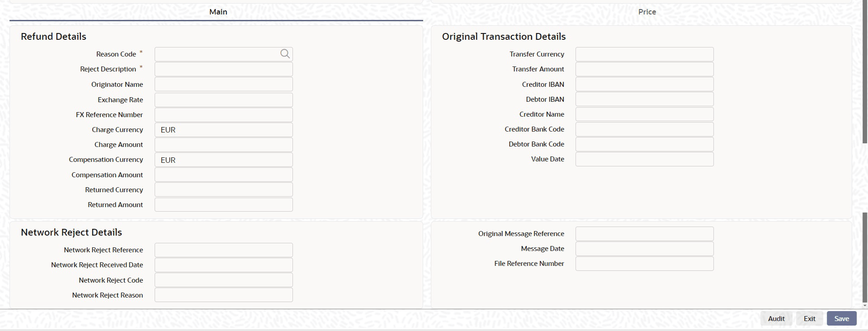Screen dimensions: 868x331
Task: Click the Returned Currency field
Action: (224, 189)
